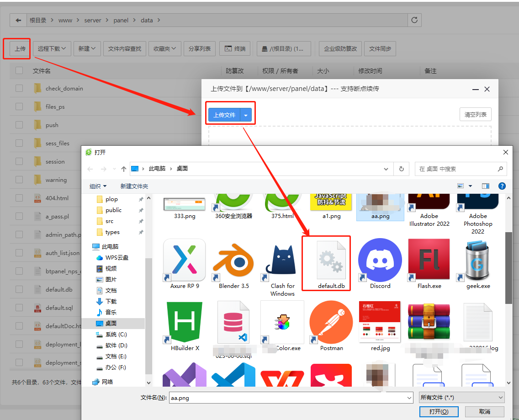The height and width of the screenshot is (420, 519).
Task: Open the Axure RP 9 shortcut
Action: pyautogui.click(x=185, y=264)
